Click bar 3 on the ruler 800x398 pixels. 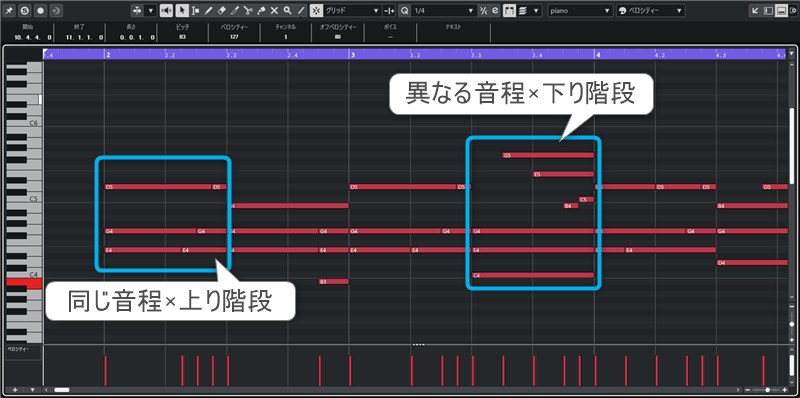tap(353, 54)
